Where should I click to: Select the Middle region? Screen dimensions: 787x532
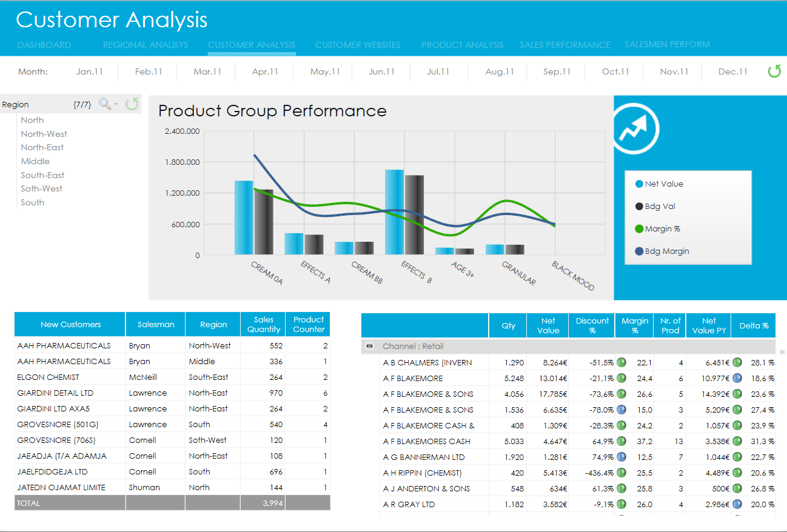[x=35, y=161]
